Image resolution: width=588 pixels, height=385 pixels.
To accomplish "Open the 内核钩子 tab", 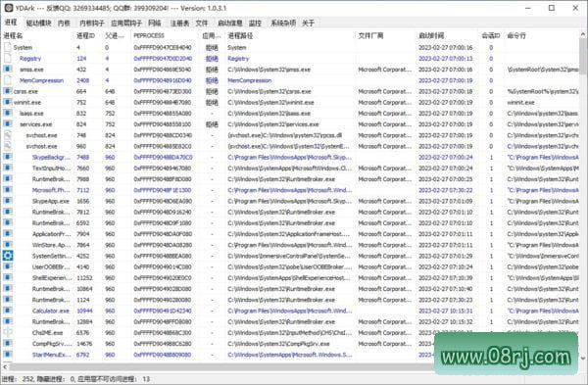I will [x=92, y=23].
